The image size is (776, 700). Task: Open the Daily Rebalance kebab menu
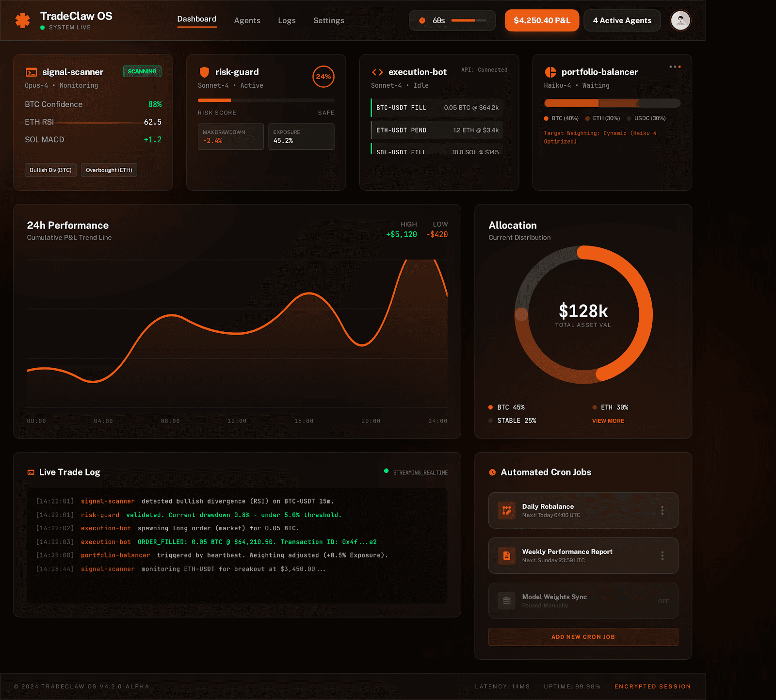pos(663,510)
